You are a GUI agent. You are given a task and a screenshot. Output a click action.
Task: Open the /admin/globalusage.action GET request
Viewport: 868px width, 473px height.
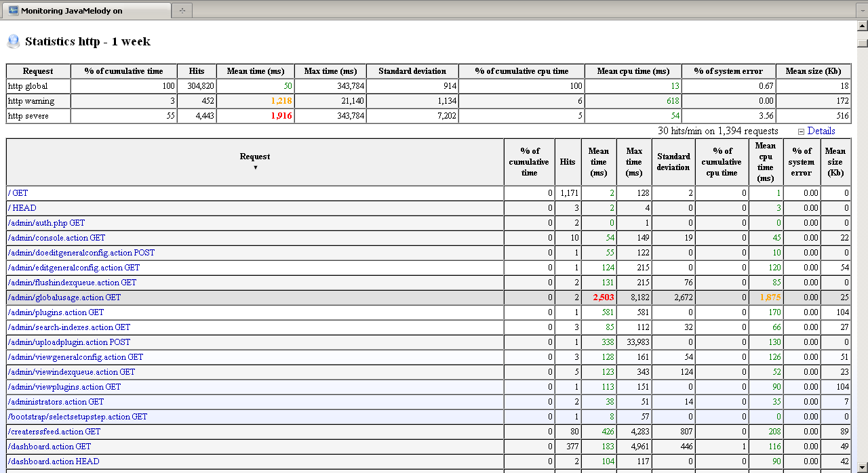64,297
